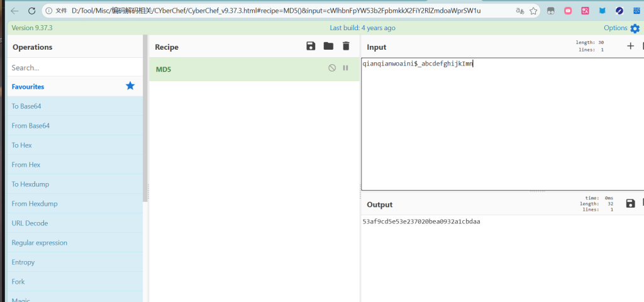Set a breakpoint on the MD5 operation
The image size is (644, 302).
pyautogui.click(x=345, y=68)
